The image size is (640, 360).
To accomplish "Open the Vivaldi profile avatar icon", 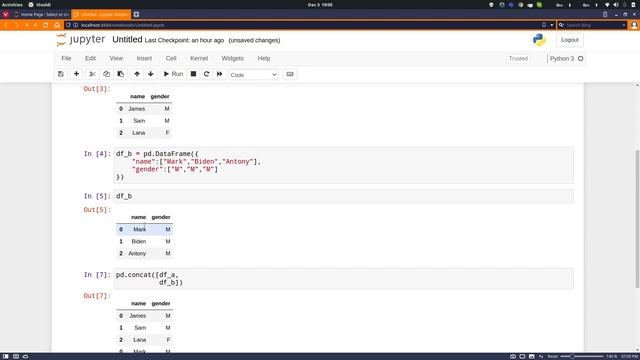I will coord(634,25).
